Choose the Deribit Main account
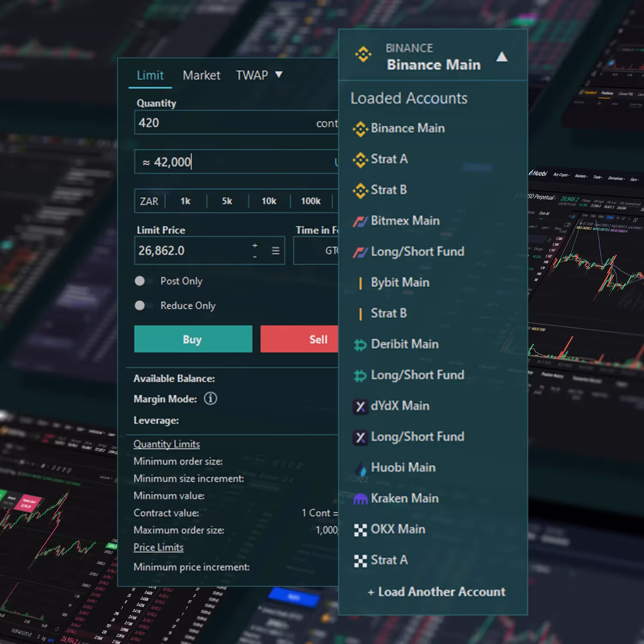644x644 pixels. 405,344
